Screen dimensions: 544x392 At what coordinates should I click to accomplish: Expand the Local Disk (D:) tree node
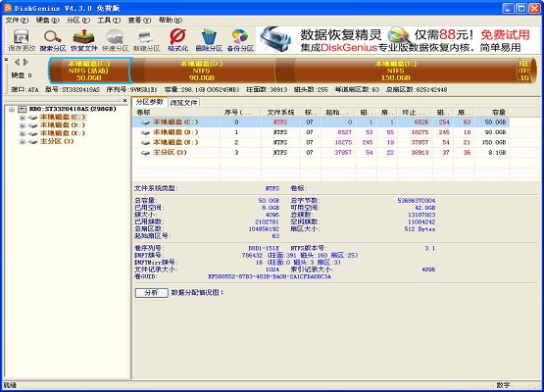[x=23, y=125]
